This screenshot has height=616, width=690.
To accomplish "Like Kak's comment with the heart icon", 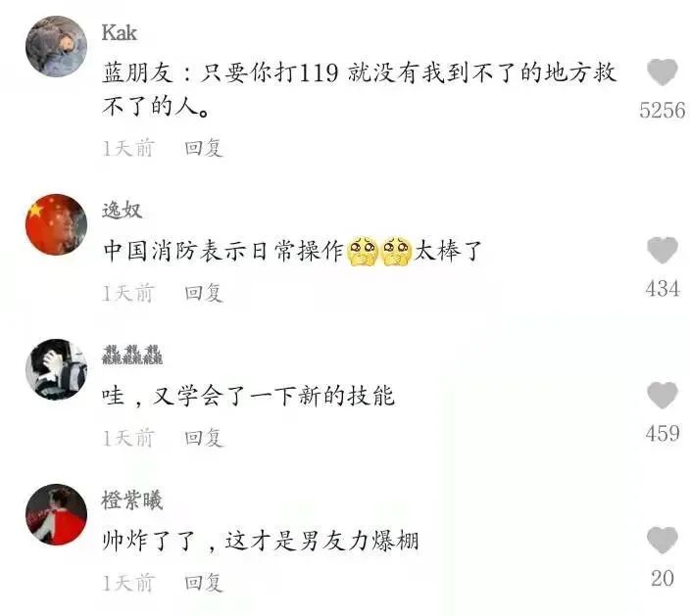I will tap(662, 71).
